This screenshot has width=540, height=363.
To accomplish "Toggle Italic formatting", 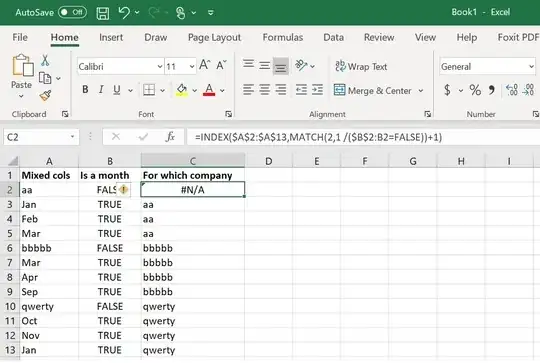I will pos(101,90).
